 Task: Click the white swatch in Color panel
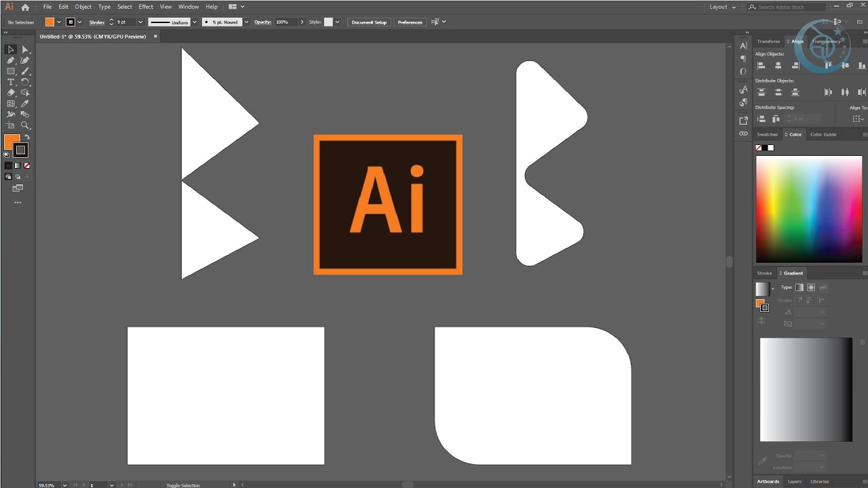(x=770, y=148)
